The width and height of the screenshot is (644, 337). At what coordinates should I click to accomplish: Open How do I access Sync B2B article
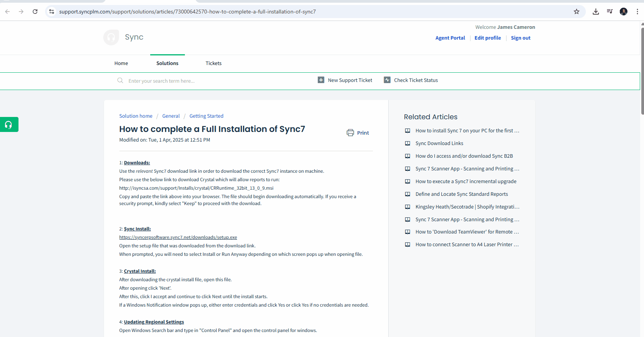pos(464,156)
